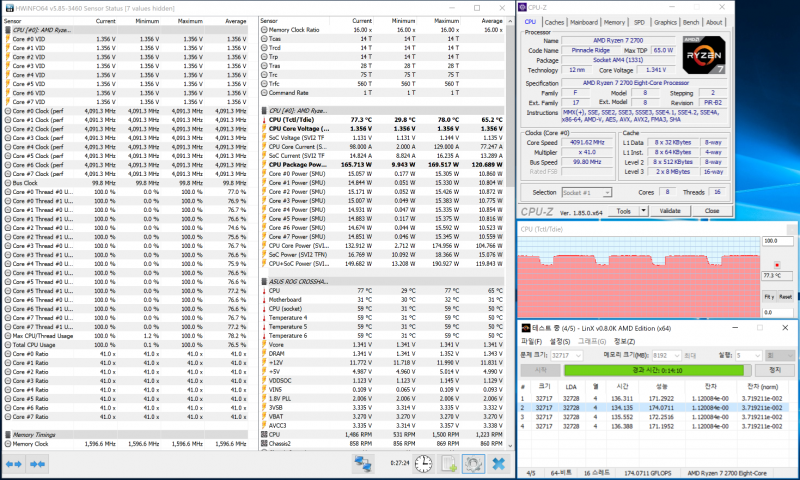Screen dimensions: 800x480
Task: Click the Validate button in CPU-Z
Action: click(670, 211)
